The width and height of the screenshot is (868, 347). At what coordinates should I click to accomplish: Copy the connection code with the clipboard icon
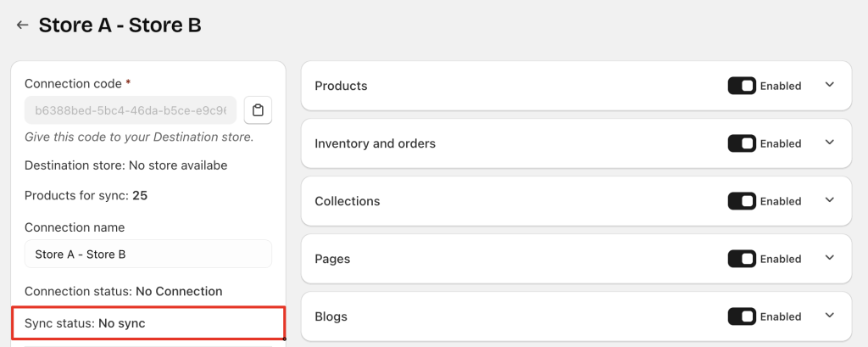click(x=258, y=110)
